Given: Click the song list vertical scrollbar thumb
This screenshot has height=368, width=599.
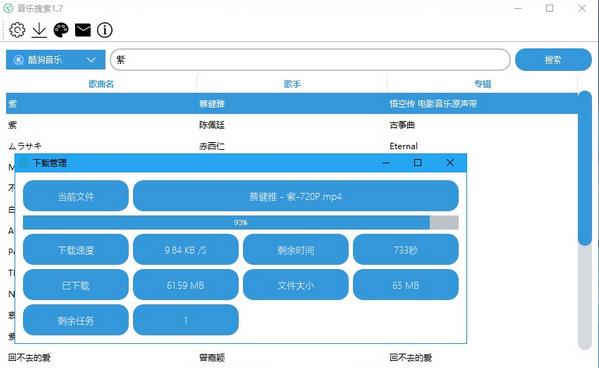Looking at the screenshot, I should [x=584, y=168].
